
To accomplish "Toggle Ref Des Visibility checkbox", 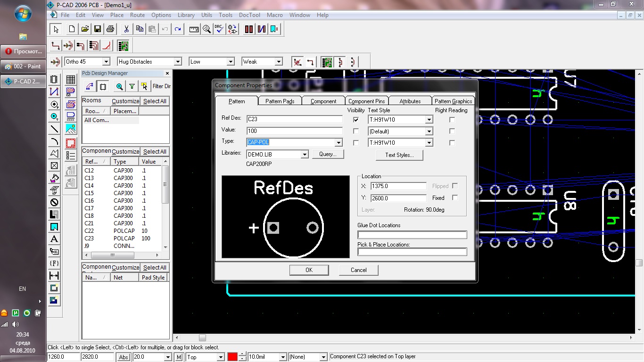I will pos(356,120).
